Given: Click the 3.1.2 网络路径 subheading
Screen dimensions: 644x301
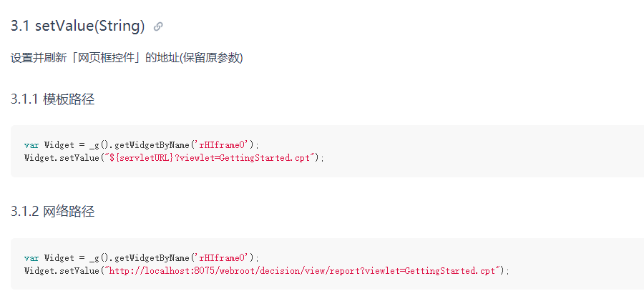Looking at the screenshot, I should pos(52,212).
